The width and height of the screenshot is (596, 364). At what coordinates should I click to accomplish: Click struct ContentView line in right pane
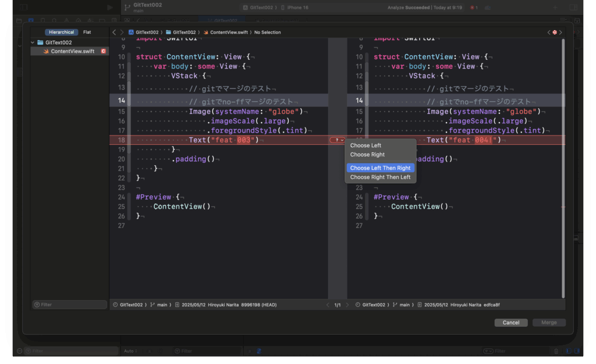tap(431, 57)
